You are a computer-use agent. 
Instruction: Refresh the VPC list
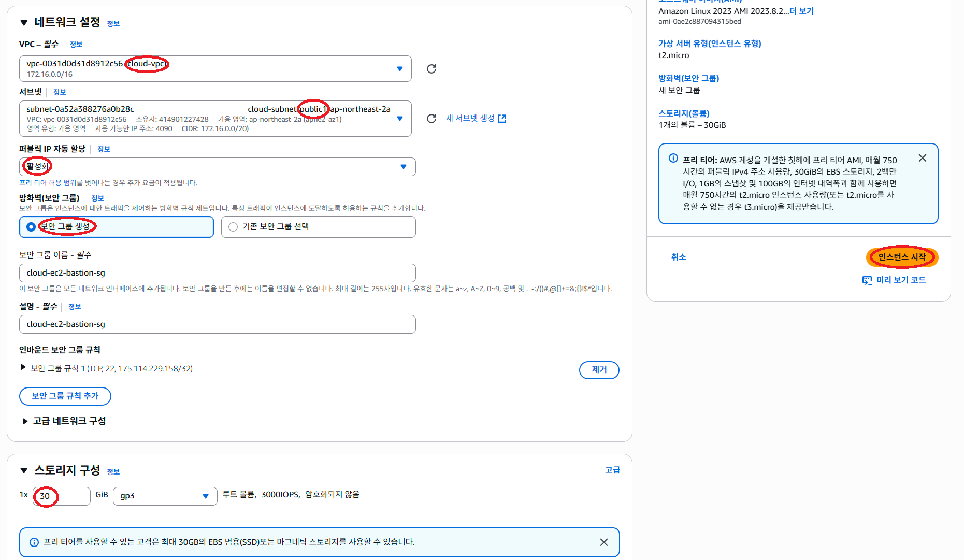point(431,69)
